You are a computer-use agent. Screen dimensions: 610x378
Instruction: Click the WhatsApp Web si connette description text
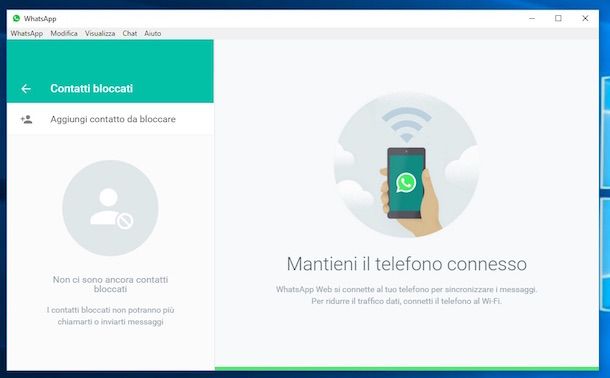point(407,289)
